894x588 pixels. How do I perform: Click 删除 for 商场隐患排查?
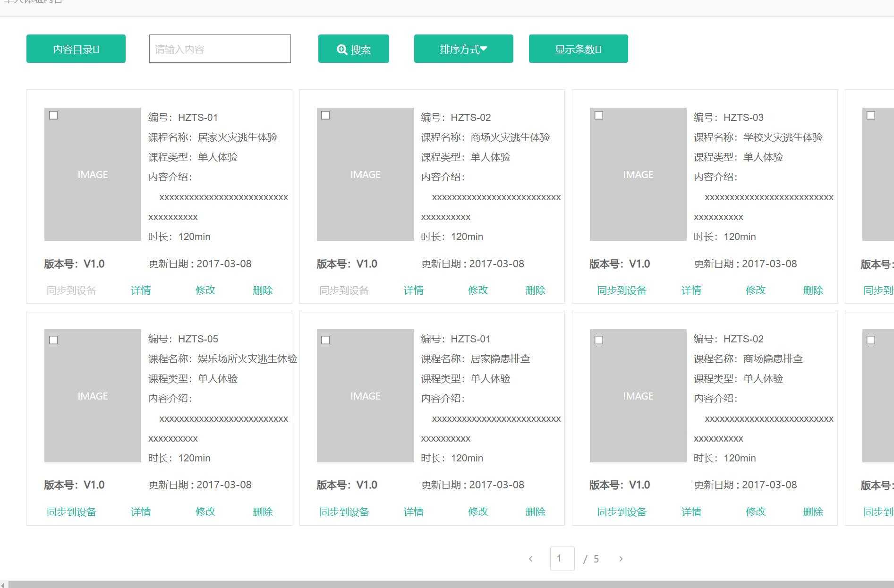click(813, 511)
